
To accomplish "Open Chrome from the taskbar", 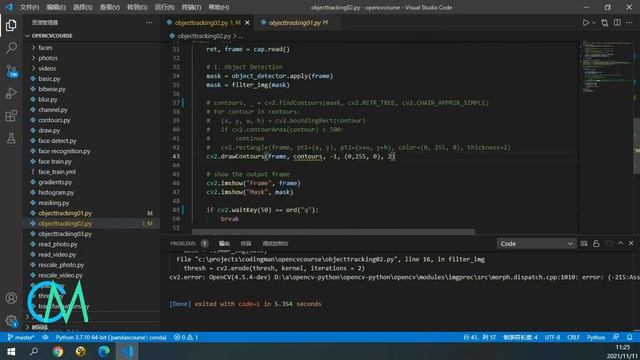I will click(58, 351).
